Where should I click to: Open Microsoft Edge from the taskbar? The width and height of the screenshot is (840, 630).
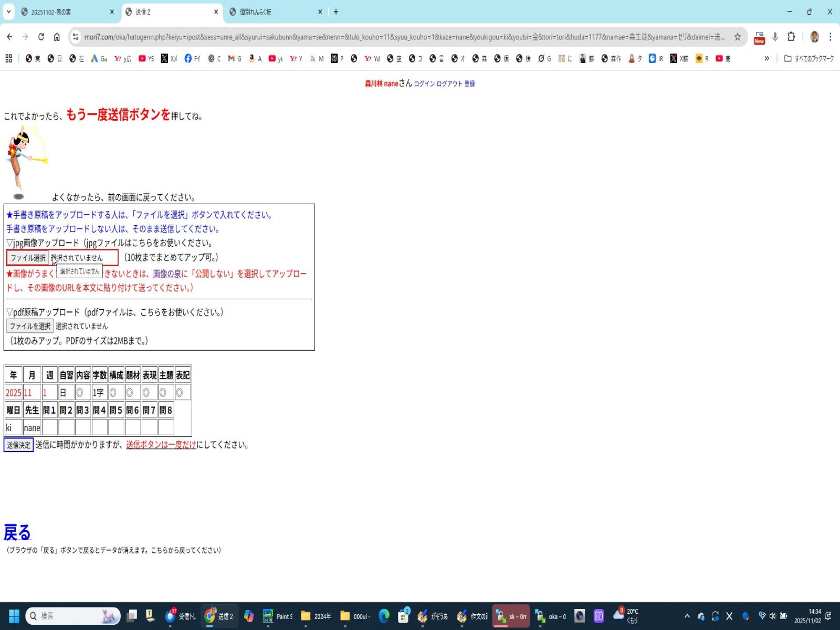click(384, 616)
